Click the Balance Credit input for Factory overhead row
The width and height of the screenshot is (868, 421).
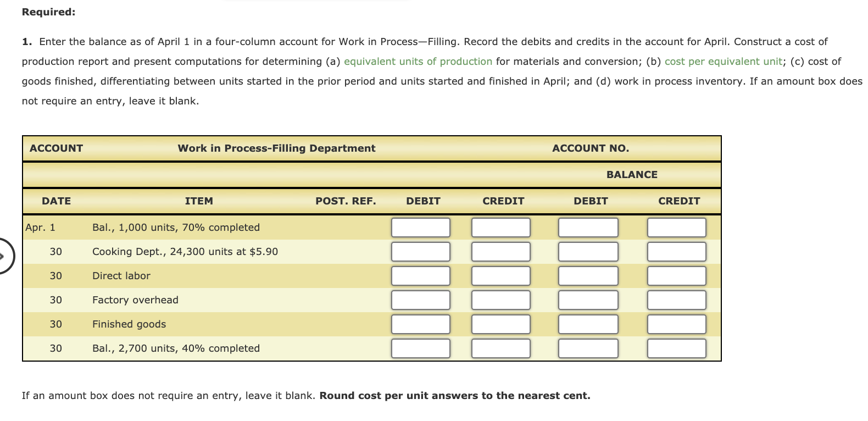click(676, 300)
